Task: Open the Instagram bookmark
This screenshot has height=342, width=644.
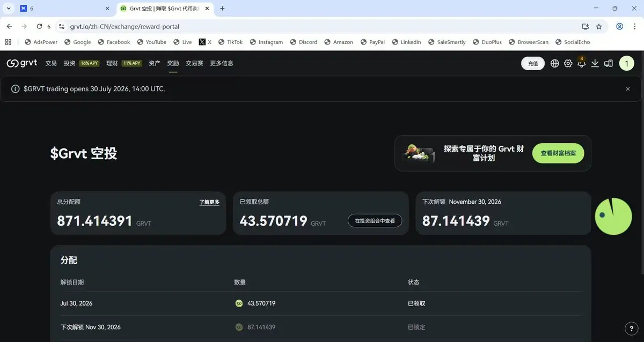Action: (x=266, y=42)
